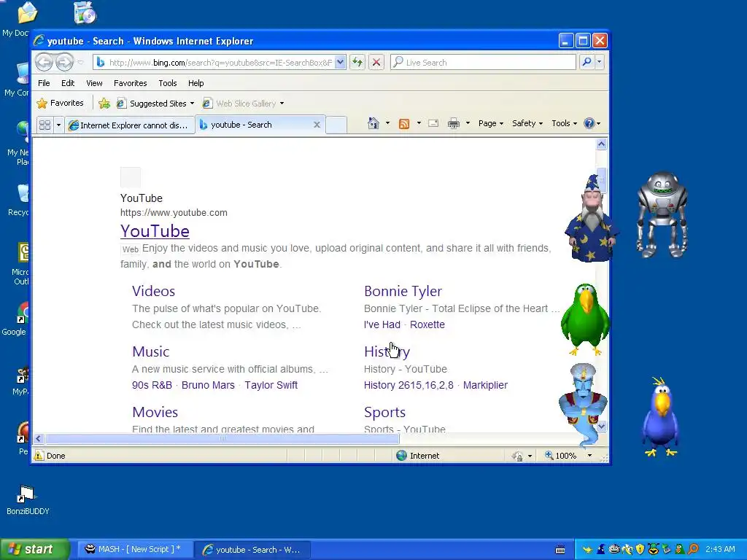This screenshot has width=747, height=560.
Task: Click the 90s R&B link
Action: coord(152,385)
